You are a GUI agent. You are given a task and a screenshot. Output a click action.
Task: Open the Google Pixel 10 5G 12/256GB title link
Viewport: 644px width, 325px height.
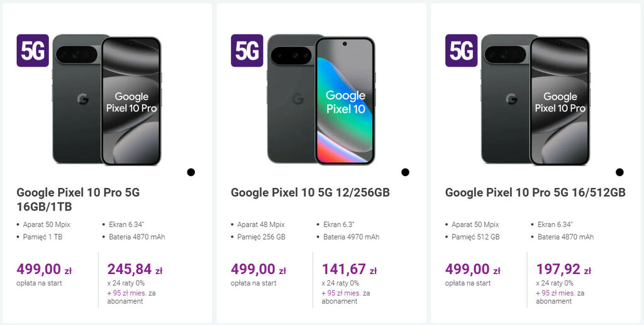[x=310, y=192]
